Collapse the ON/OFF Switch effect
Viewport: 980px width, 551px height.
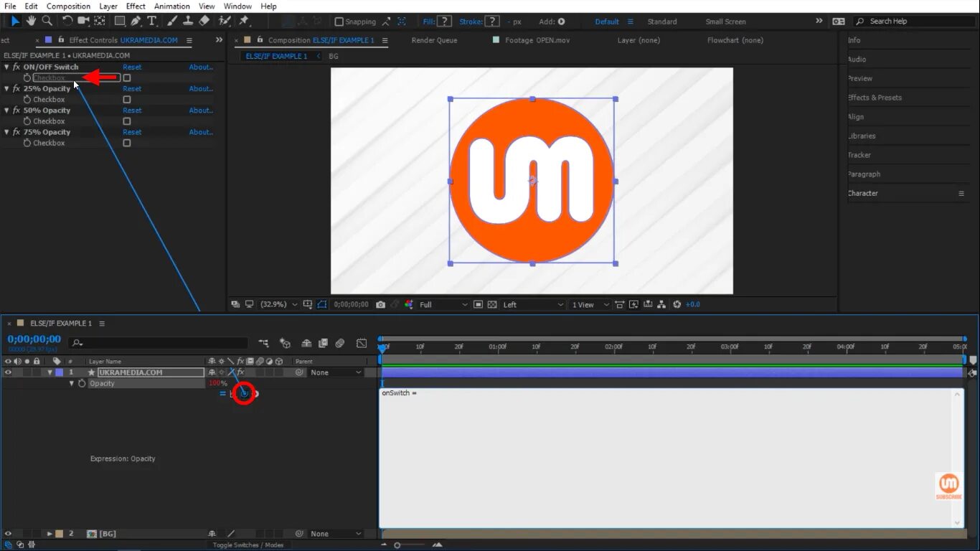coord(6,67)
